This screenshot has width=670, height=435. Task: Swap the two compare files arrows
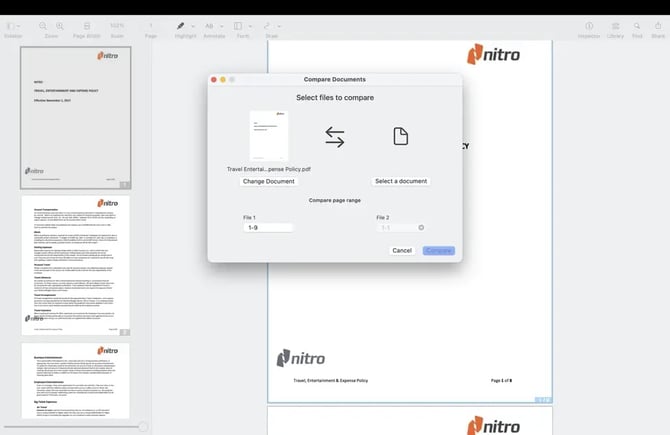pyautogui.click(x=335, y=137)
